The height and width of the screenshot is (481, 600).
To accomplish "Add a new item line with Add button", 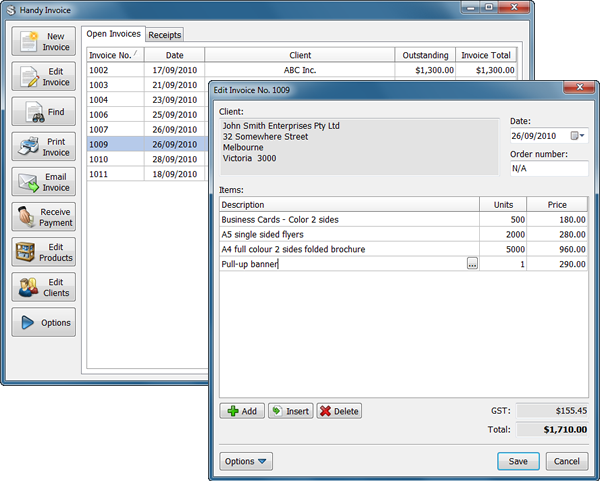I will tap(242, 411).
